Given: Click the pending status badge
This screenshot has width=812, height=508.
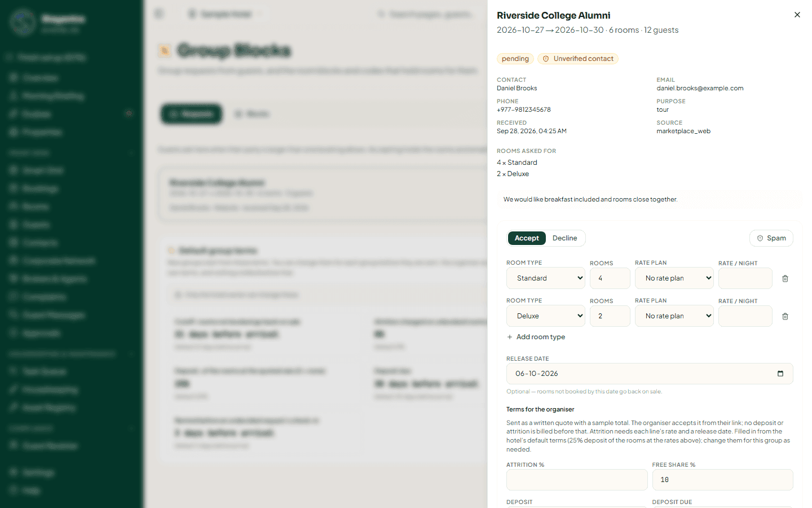Looking at the screenshot, I should [x=515, y=59].
